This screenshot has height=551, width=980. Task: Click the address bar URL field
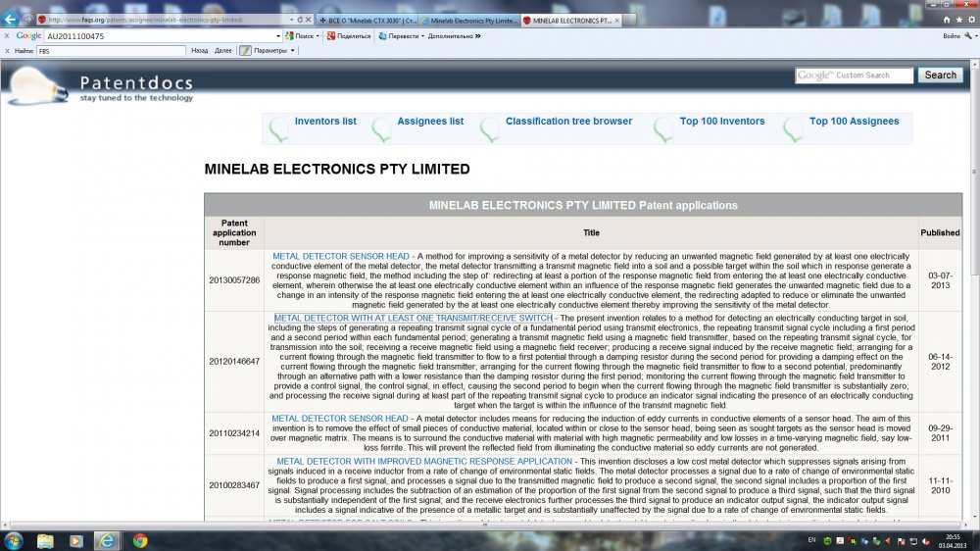(x=163, y=20)
